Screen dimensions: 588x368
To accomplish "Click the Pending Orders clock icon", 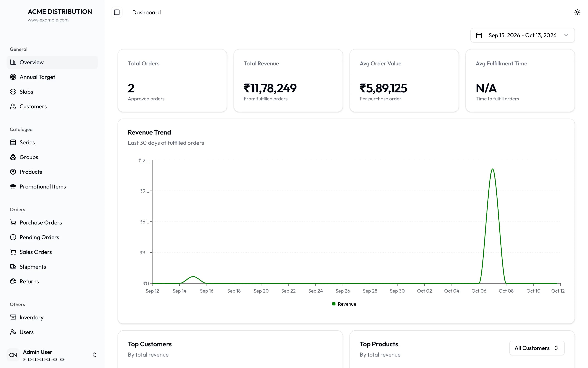I will click(x=13, y=237).
